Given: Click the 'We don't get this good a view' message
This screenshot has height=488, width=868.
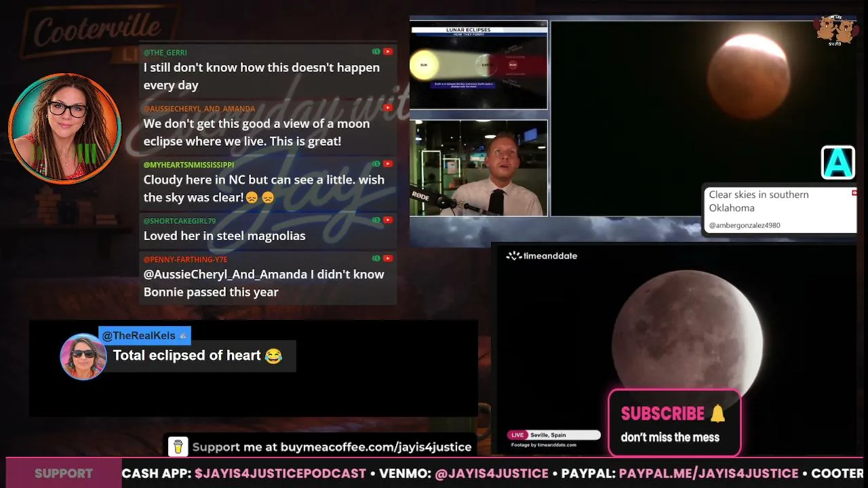Looking at the screenshot, I should click(256, 133).
